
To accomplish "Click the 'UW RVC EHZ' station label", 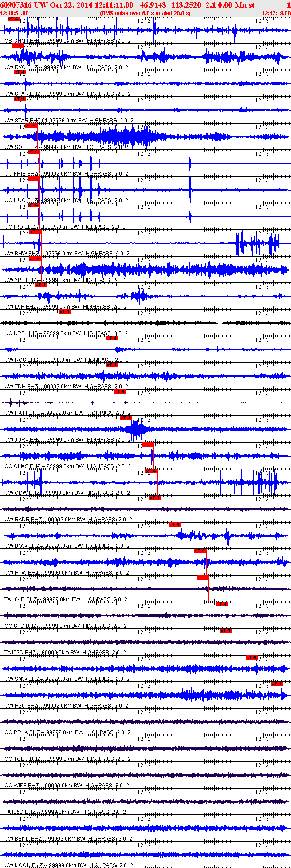I will coord(21,67).
